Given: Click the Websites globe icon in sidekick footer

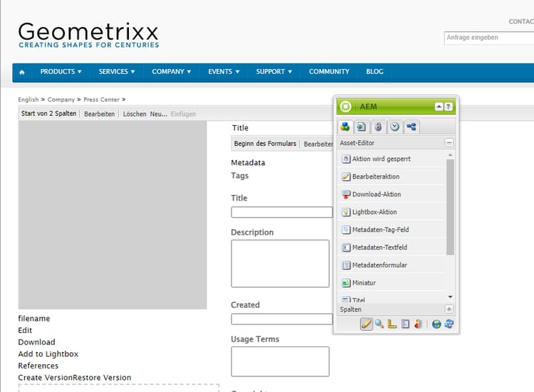Looking at the screenshot, I should (436, 324).
